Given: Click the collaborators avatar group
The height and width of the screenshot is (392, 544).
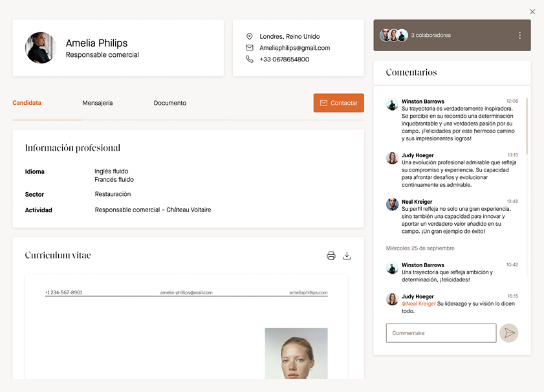Looking at the screenshot, I should [394, 36].
